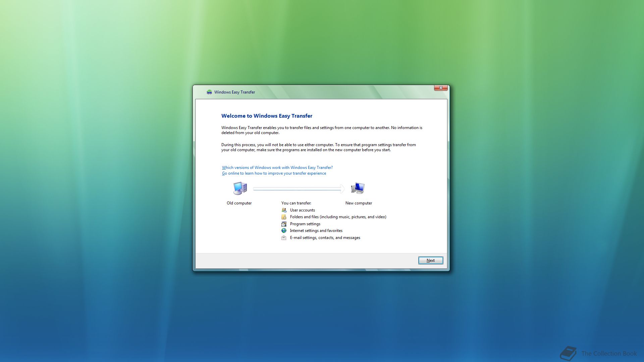Click the 'Old computer' caption

point(239,203)
